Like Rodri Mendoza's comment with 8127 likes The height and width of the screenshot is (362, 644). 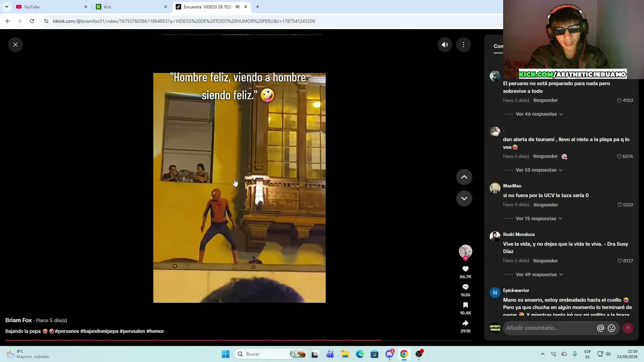tap(620, 261)
